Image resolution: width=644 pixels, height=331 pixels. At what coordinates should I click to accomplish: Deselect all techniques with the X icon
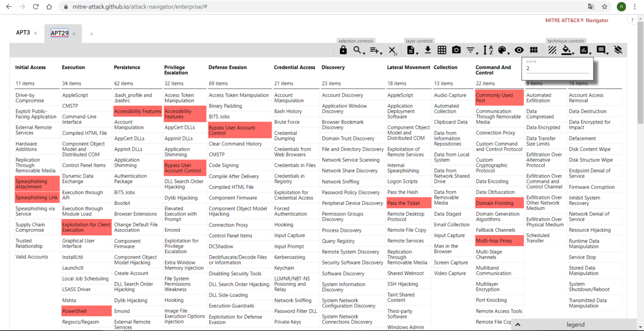click(x=392, y=50)
